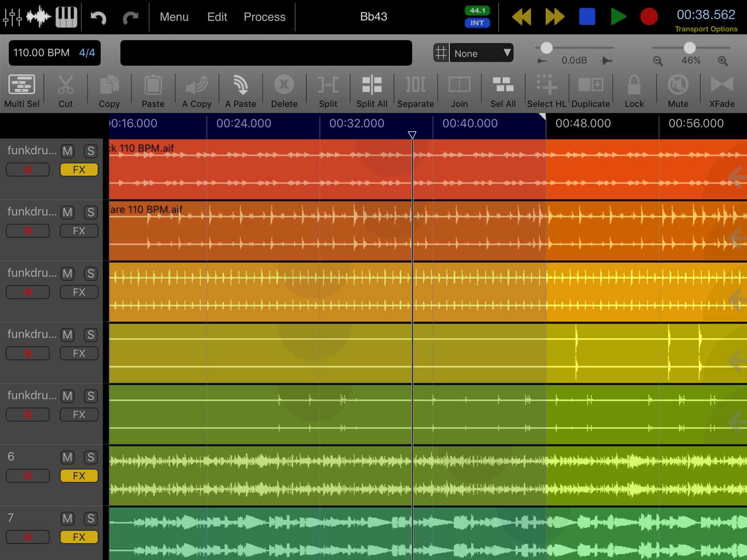
Task: Change the 4/4 time signature
Action: [87, 53]
